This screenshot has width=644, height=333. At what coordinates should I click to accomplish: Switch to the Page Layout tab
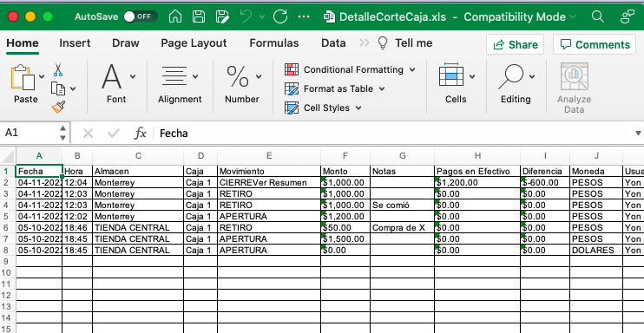(x=194, y=43)
